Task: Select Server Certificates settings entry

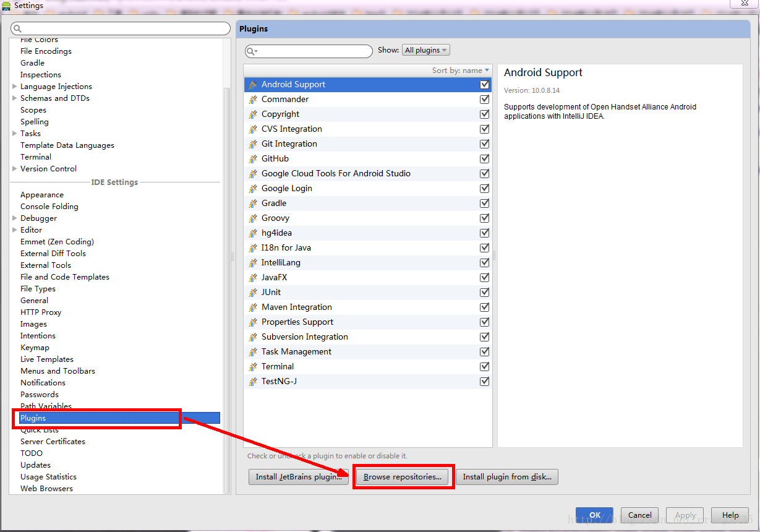Action: pyautogui.click(x=53, y=442)
